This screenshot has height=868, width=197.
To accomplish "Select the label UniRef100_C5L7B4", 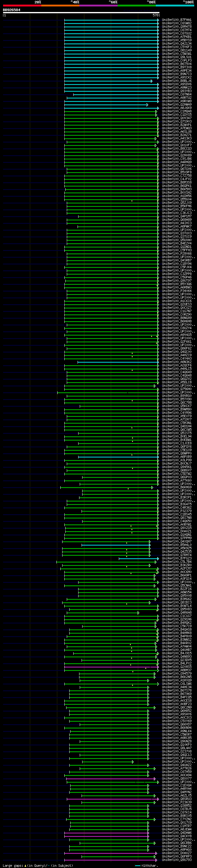I will tap(176, 562).
